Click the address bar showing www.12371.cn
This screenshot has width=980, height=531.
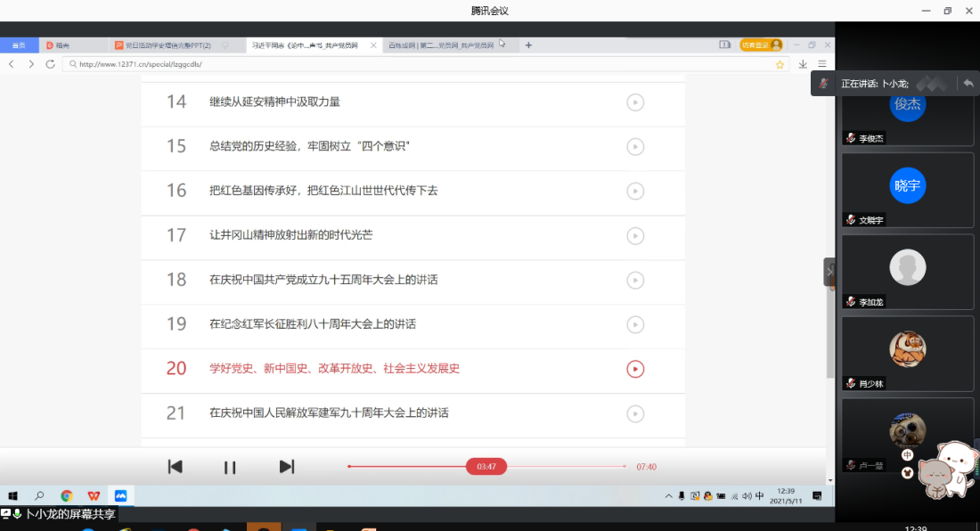pyautogui.click(x=419, y=64)
